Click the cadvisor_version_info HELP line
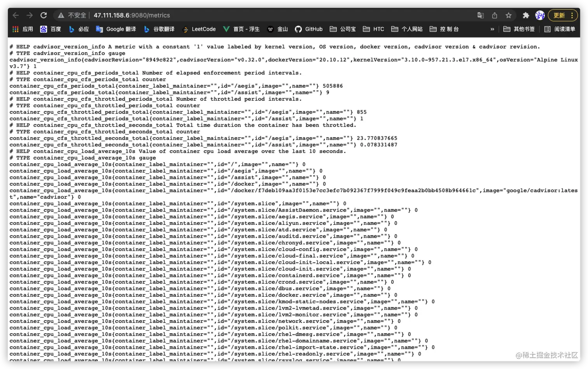The width and height of the screenshot is (588, 369). [275, 47]
